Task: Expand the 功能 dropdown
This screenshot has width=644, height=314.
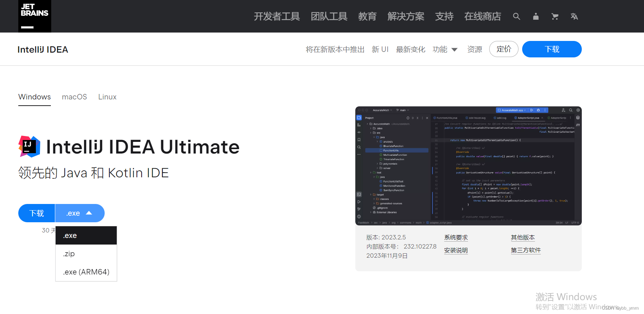Action: point(445,49)
